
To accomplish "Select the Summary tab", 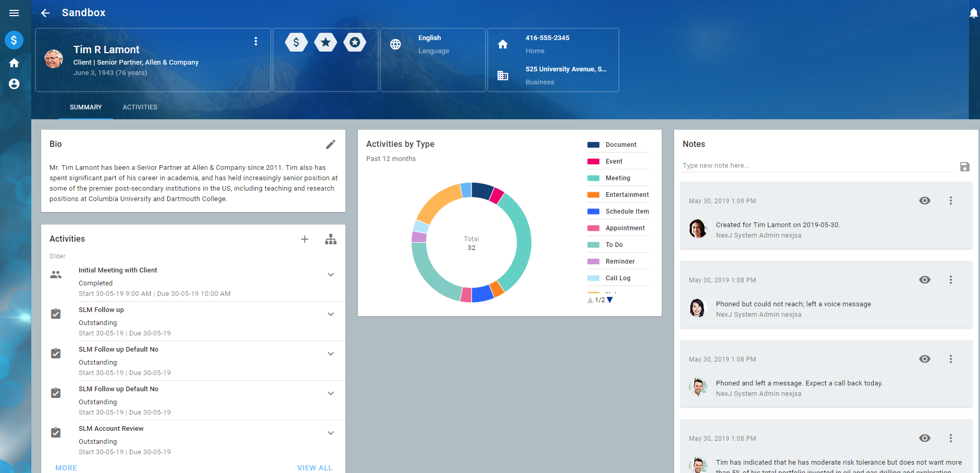I will click(x=86, y=107).
